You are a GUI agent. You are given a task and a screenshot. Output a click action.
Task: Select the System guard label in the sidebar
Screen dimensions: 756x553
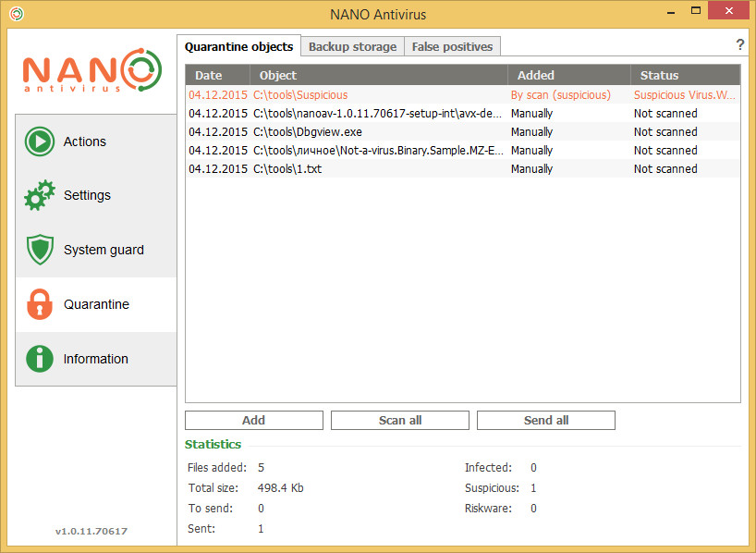pyautogui.click(x=104, y=250)
